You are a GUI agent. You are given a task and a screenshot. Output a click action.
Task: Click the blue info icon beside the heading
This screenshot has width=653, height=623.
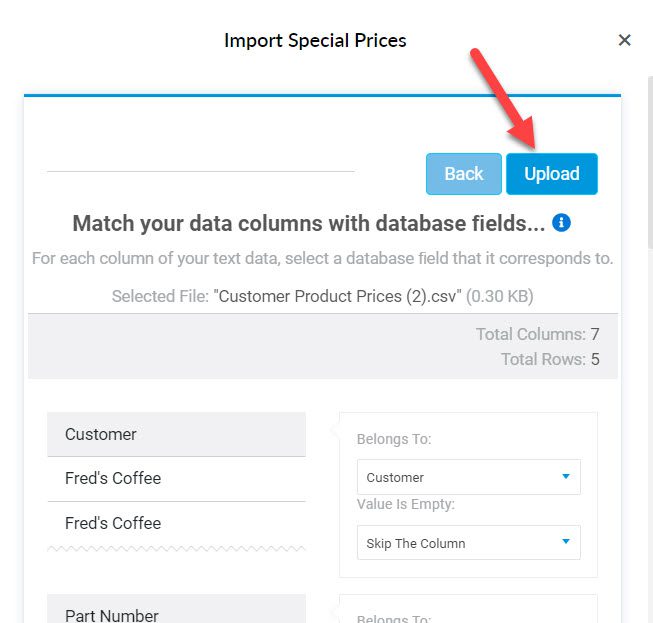[x=561, y=223]
